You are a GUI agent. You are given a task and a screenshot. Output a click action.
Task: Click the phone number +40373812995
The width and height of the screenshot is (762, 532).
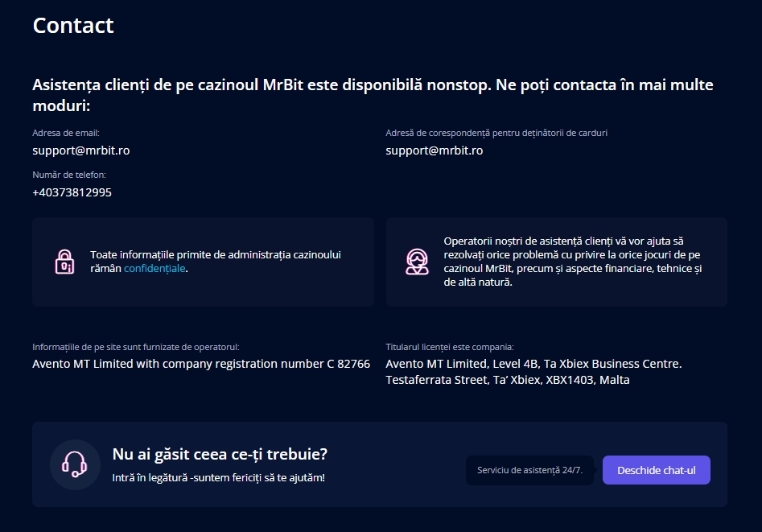[x=72, y=192]
